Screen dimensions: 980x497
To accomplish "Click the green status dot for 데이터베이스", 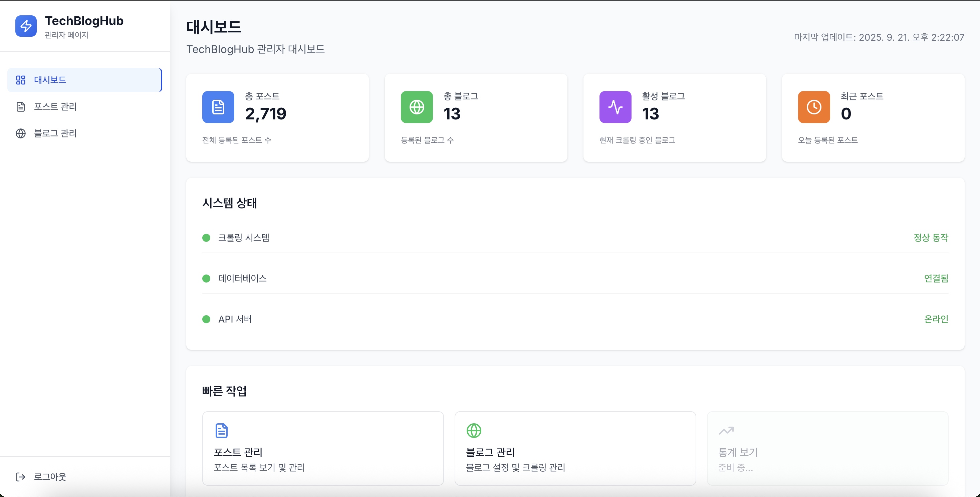I will tap(206, 279).
